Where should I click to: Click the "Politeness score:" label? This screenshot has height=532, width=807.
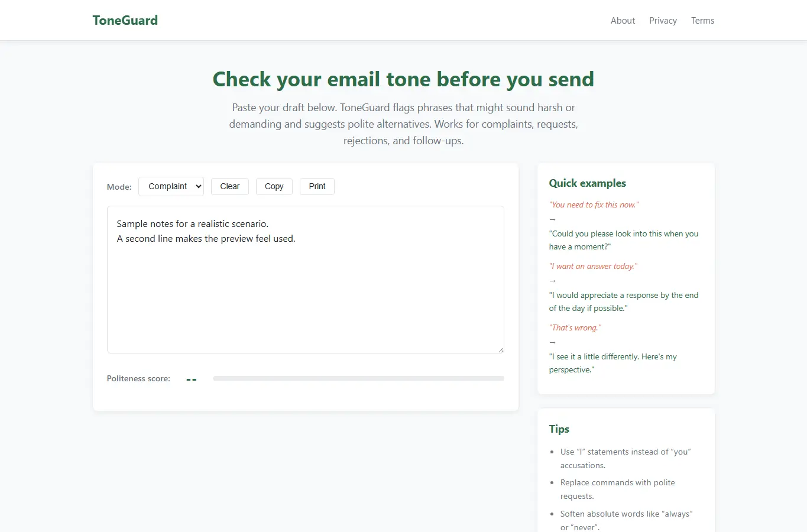138,378
